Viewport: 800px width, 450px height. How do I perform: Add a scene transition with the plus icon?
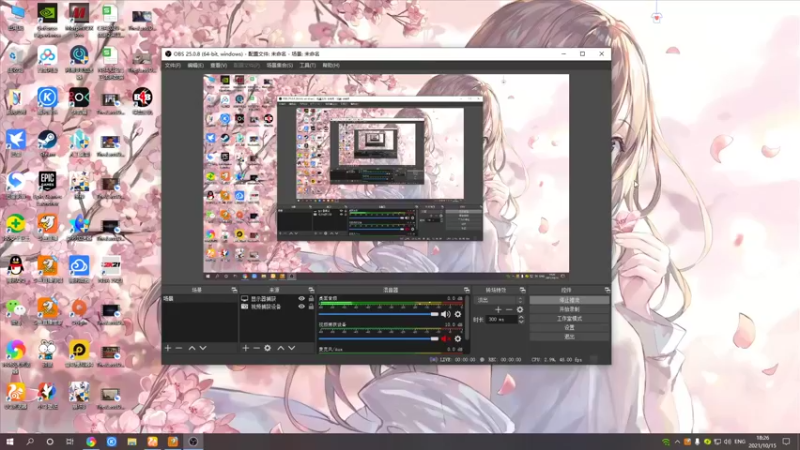coord(498,310)
